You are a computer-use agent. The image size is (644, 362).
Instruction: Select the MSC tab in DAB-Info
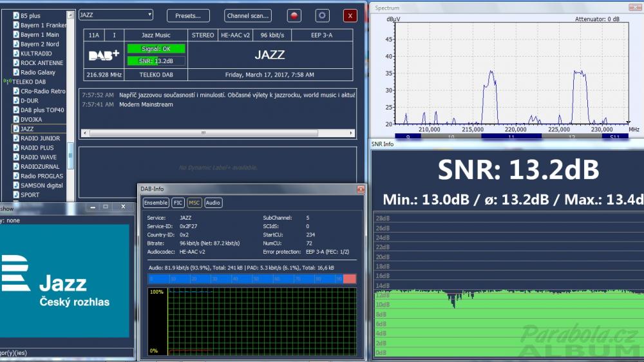(194, 202)
